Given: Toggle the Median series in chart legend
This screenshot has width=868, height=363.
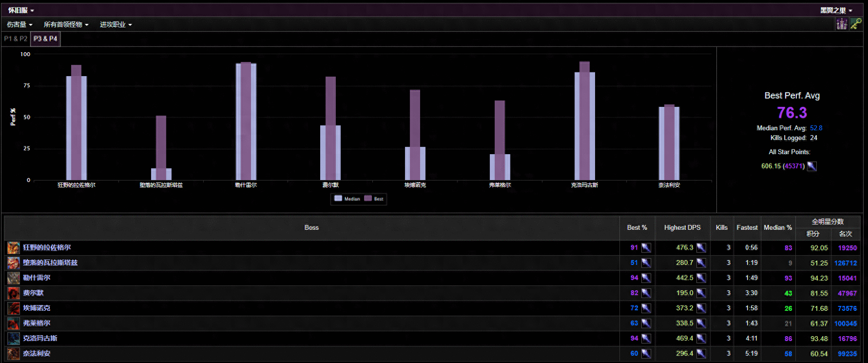Looking at the screenshot, I should pyautogui.click(x=347, y=199).
